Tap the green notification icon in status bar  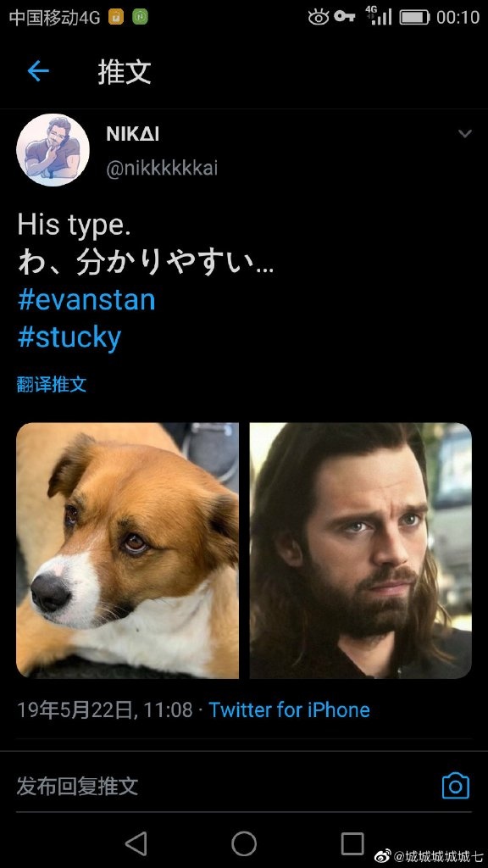coord(140,17)
